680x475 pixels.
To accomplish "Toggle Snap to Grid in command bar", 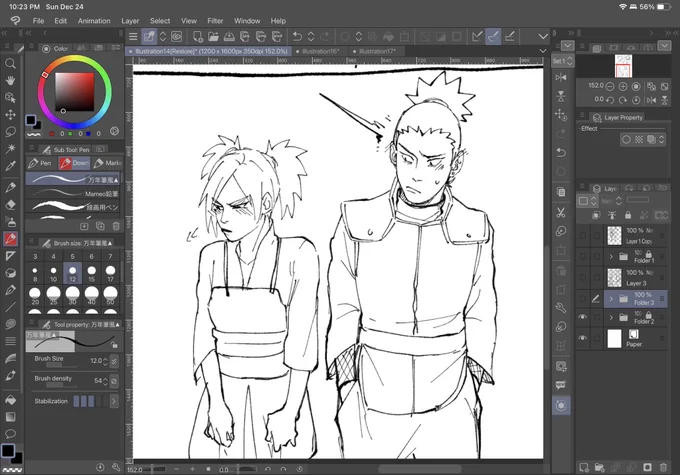I will click(x=510, y=36).
